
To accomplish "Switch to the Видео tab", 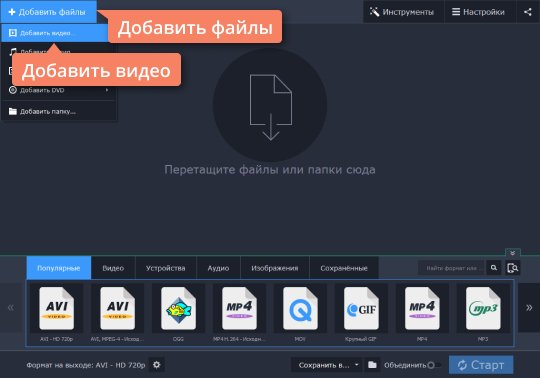I will [113, 268].
